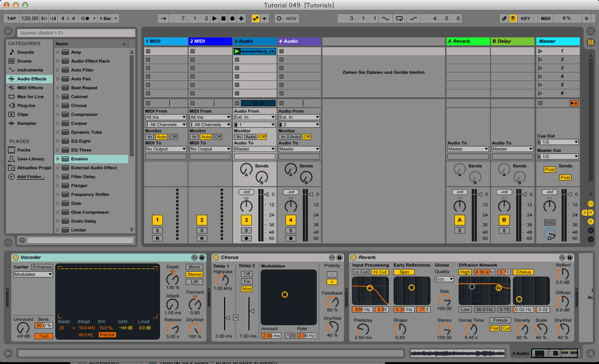Click the browser search field
The width and height of the screenshot is (599, 364).
pyautogui.click(x=75, y=33)
